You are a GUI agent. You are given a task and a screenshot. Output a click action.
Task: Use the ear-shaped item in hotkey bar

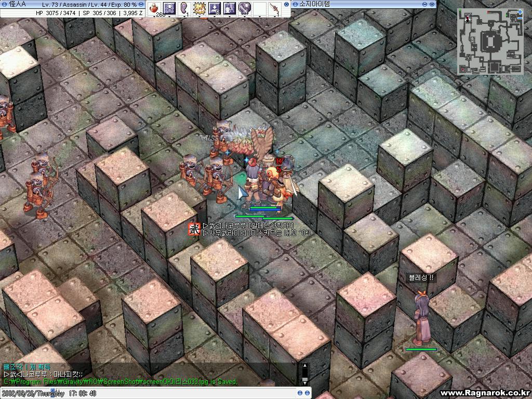tap(184, 8)
